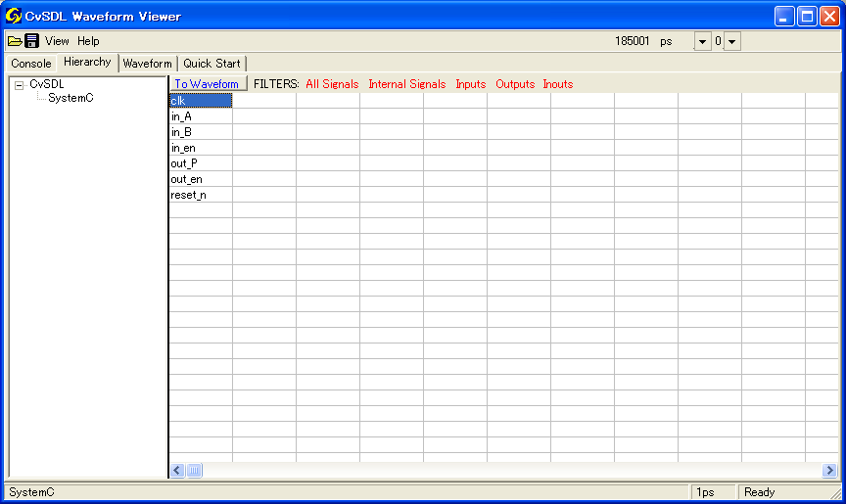The image size is (846, 504).
Task: Filter by Internal Signals
Action: click(406, 84)
